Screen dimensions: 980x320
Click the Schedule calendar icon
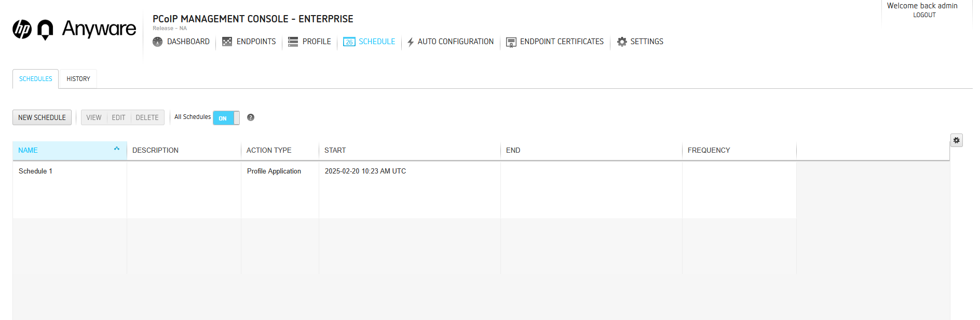tap(349, 42)
